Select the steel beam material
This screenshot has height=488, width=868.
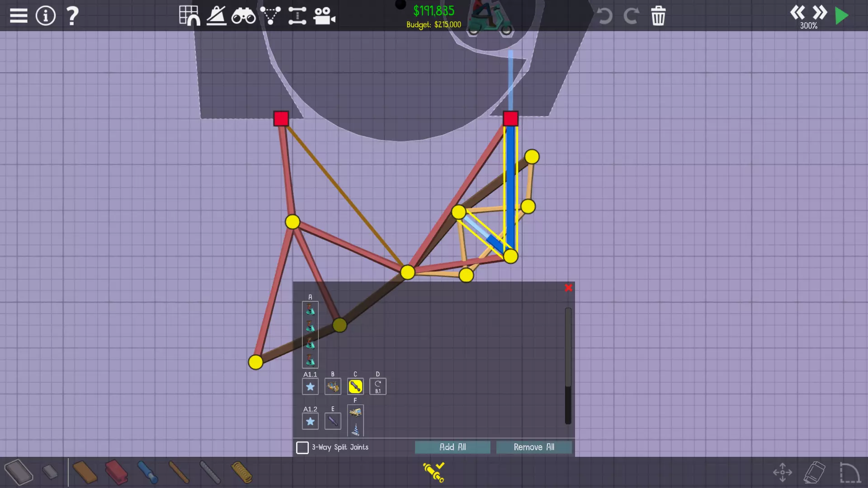click(x=116, y=472)
